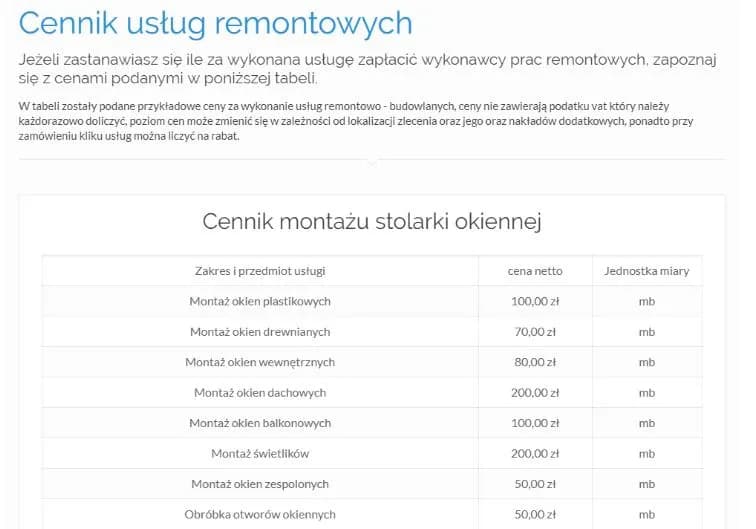Click the "Jednostka miary" column header
The height and width of the screenshot is (529, 756).
pyautogui.click(x=647, y=270)
